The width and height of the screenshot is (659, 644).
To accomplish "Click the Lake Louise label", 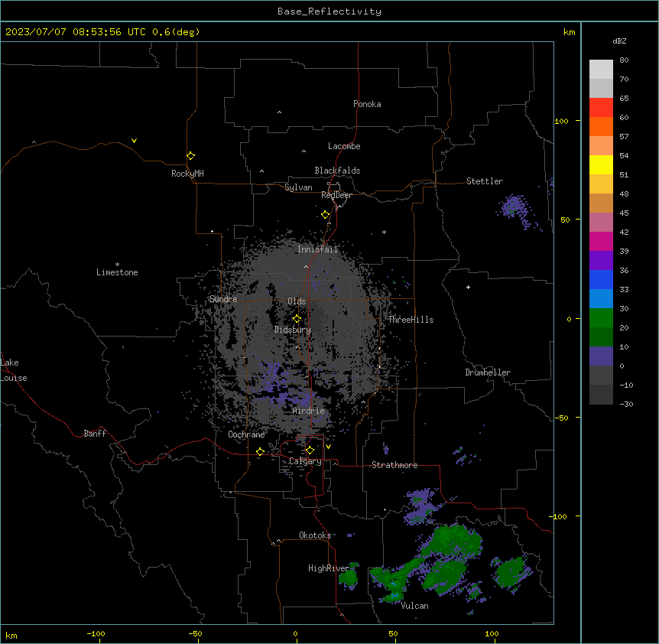I will click(14, 370).
